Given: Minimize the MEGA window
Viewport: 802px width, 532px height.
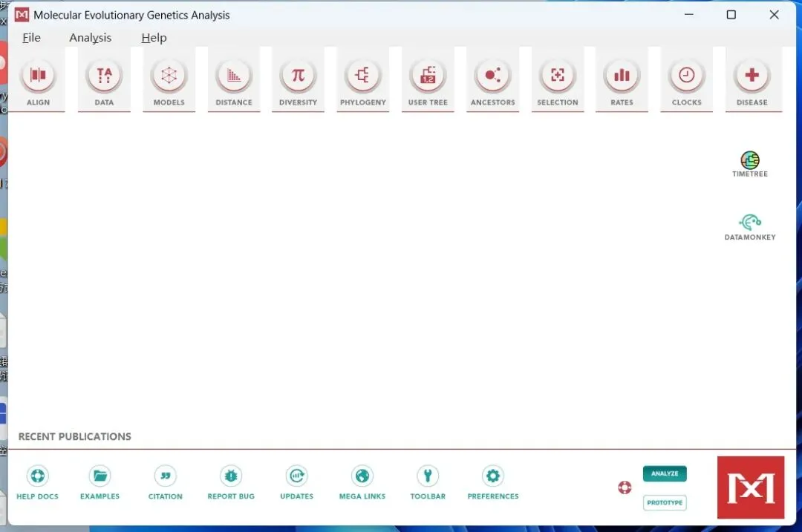Looking at the screenshot, I should [x=689, y=15].
